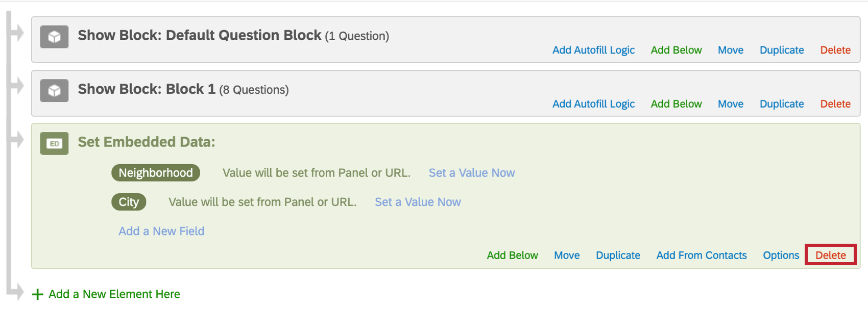Viewport: 868px width, 310px height.
Task: Delete the Set Embedded Data element
Action: point(830,255)
